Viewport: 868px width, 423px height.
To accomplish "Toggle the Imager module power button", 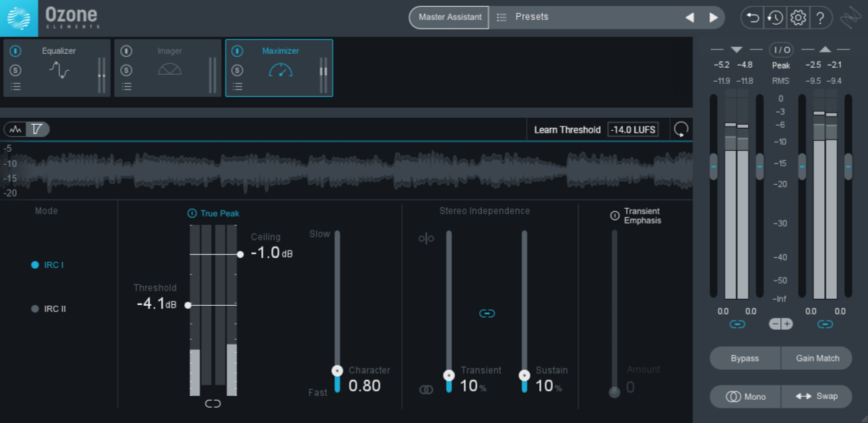I will [x=127, y=51].
